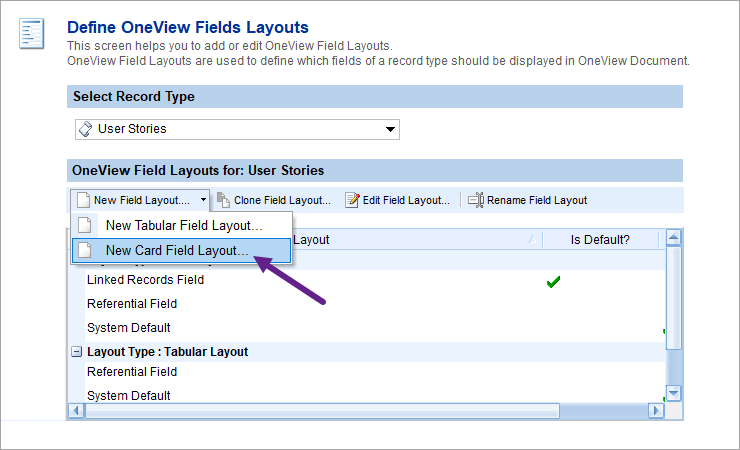Collapse the Layout Type : Tabular Layout group

tap(76, 352)
